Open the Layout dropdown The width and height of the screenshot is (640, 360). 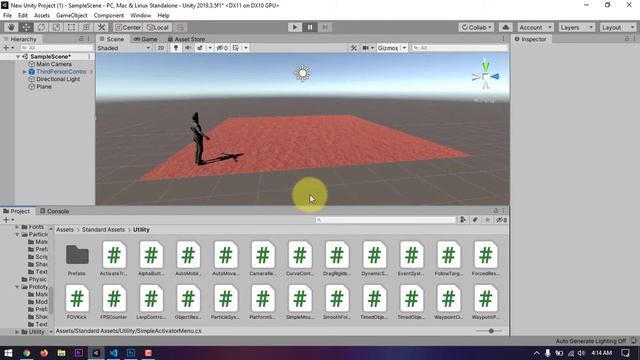[x=618, y=27]
